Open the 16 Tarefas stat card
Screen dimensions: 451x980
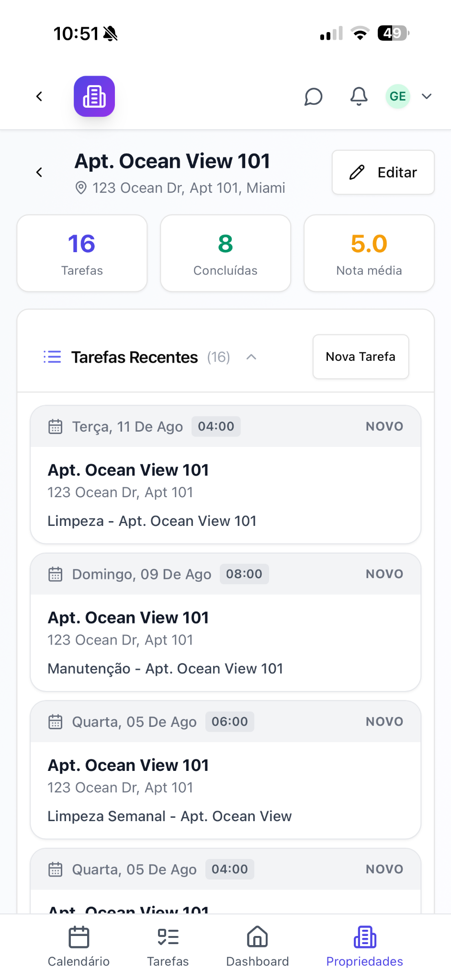click(x=82, y=253)
